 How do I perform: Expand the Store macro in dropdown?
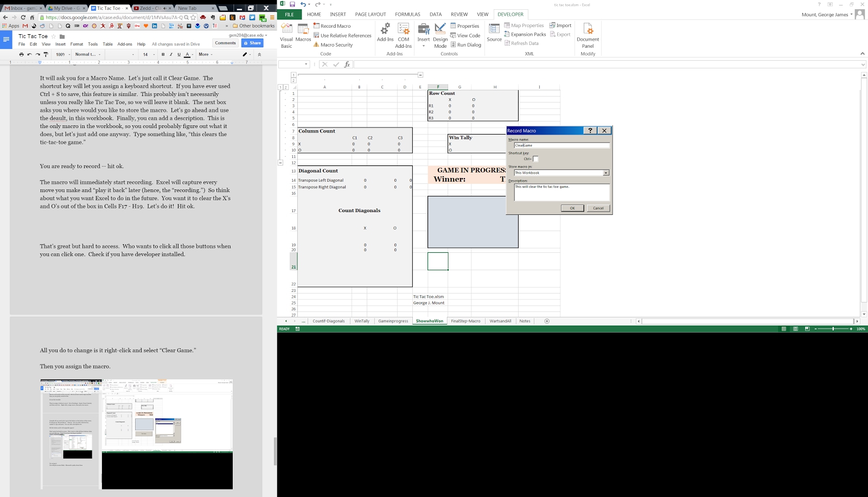[606, 173]
